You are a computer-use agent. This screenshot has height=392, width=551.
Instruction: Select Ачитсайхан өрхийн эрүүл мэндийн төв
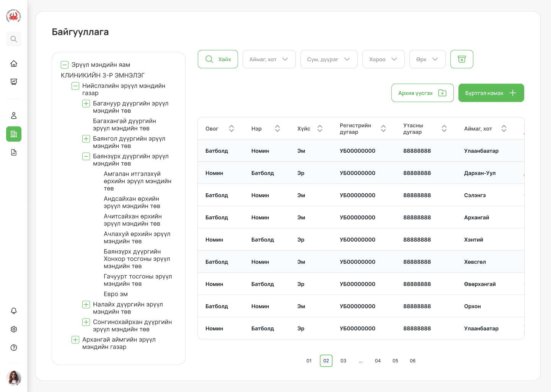pyautogui.click(x=133, y=220)
